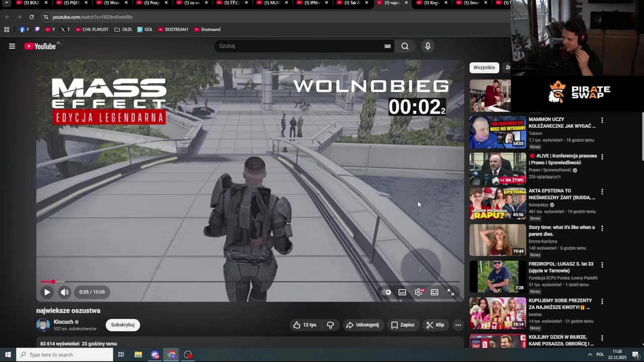
Task: Show hidden system tray icons
Action: pos(590,355)
